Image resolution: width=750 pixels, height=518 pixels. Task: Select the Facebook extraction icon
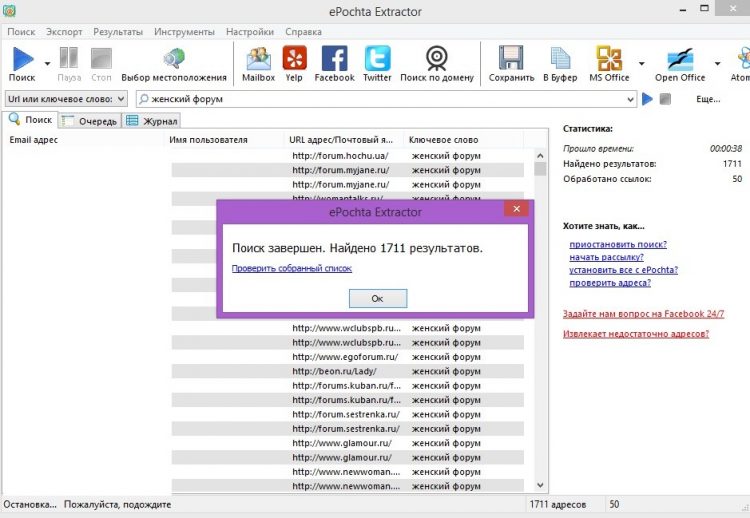click(334, 58)
